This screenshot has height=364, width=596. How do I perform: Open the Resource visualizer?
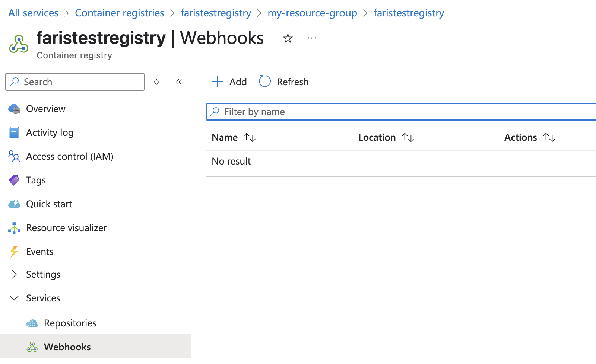[x=66, y=228]
